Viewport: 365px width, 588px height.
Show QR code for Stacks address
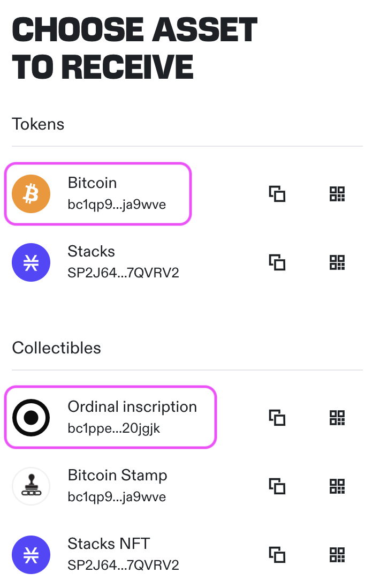(x=337, y=262)
